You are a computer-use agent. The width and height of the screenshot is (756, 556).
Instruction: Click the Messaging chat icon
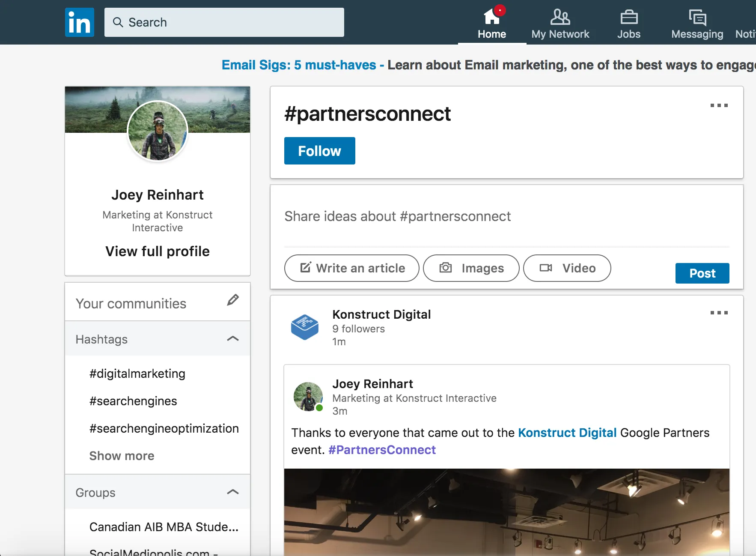[697, 18]
